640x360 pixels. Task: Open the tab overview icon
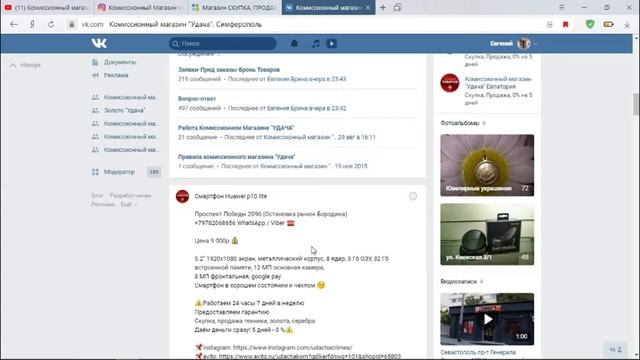(x=397, y=7)
